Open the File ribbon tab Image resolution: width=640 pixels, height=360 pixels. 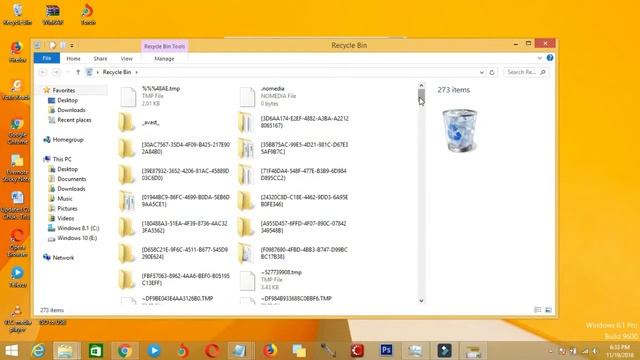pyautogui.click(x=47, y=58)
